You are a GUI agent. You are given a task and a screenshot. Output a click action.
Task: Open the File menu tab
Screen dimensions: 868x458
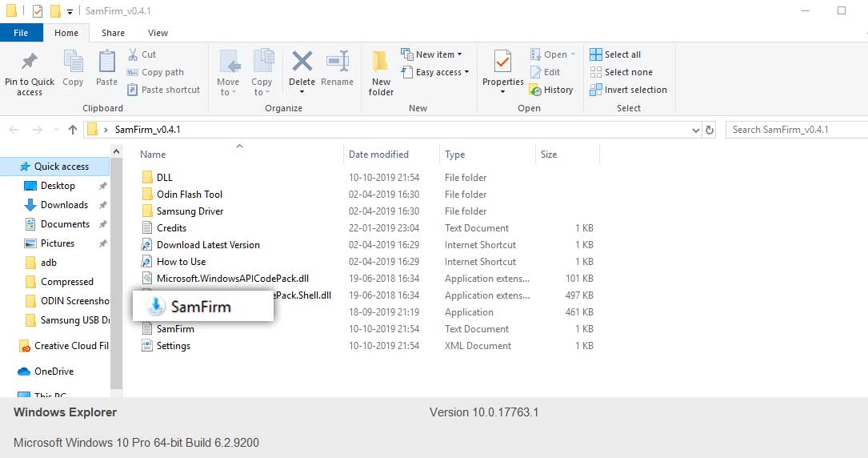click(21, 33)
